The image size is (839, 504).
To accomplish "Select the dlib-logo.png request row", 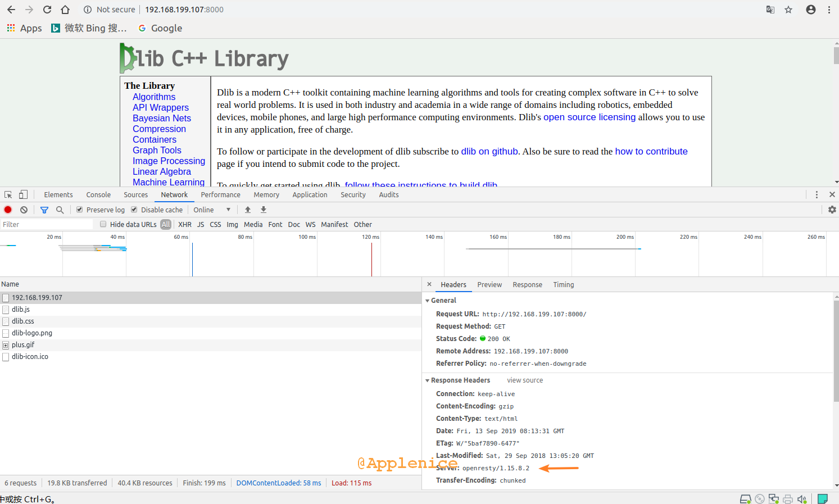I will [211, 333].
